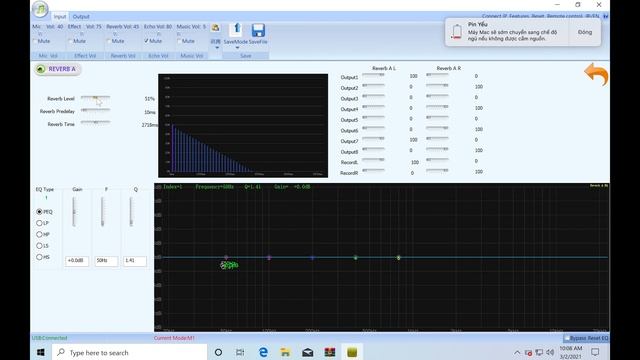Click the SaveFile floppy disk icon
This screenshot has width=640, height=360.
[258, 31]
